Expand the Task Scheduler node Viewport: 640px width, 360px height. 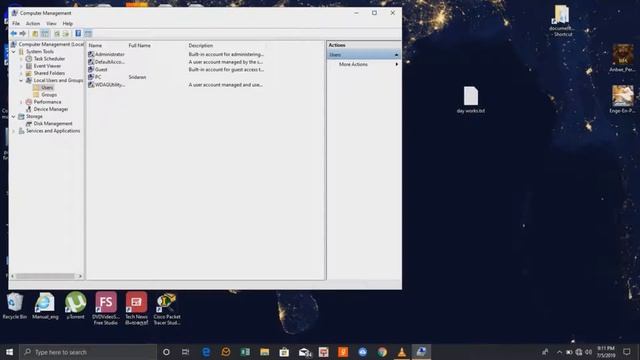[x=21, y=59]
